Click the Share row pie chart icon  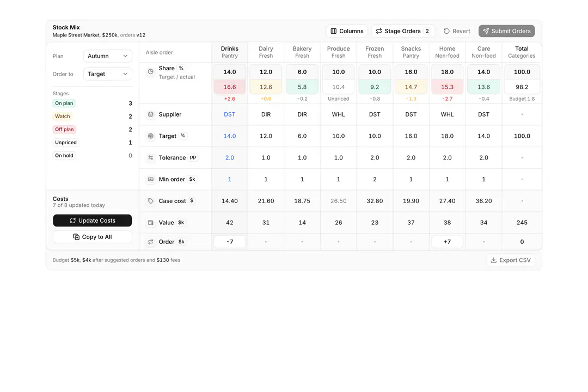click(150, 72)
